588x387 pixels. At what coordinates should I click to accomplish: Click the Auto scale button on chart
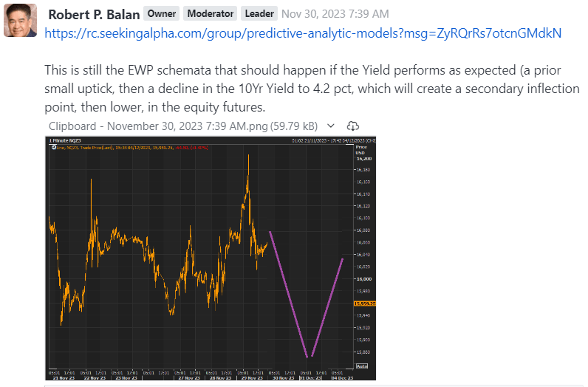click(362, 366)
